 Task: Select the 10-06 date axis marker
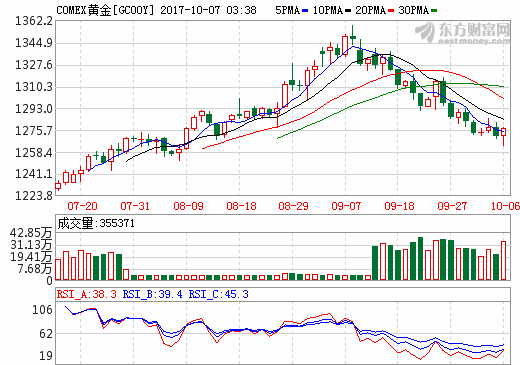(505, 206)
